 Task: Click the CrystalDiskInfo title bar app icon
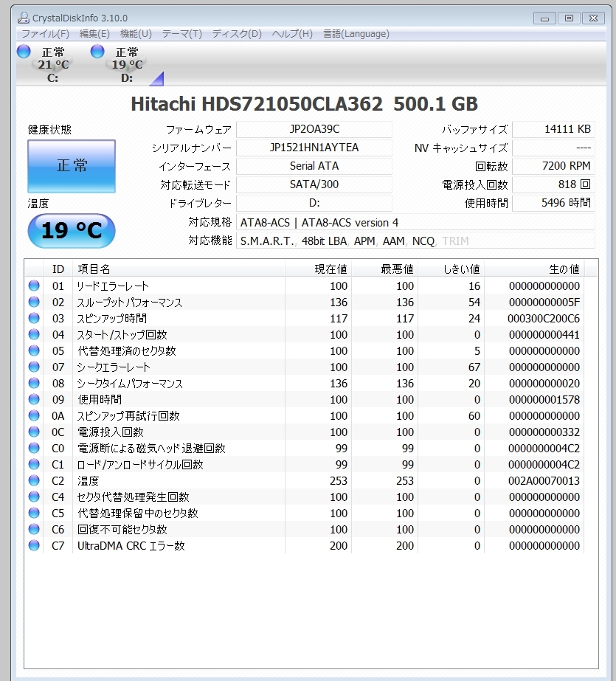24,18
